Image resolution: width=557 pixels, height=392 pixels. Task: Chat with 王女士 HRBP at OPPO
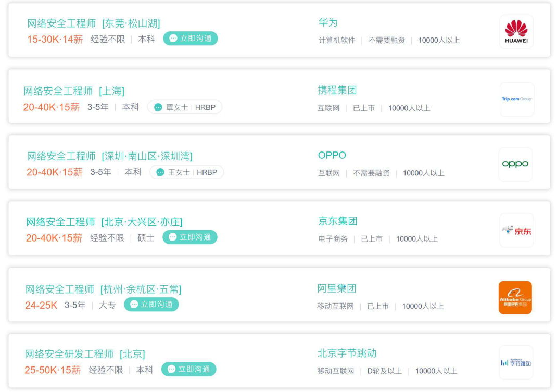(x=186, y=172)
